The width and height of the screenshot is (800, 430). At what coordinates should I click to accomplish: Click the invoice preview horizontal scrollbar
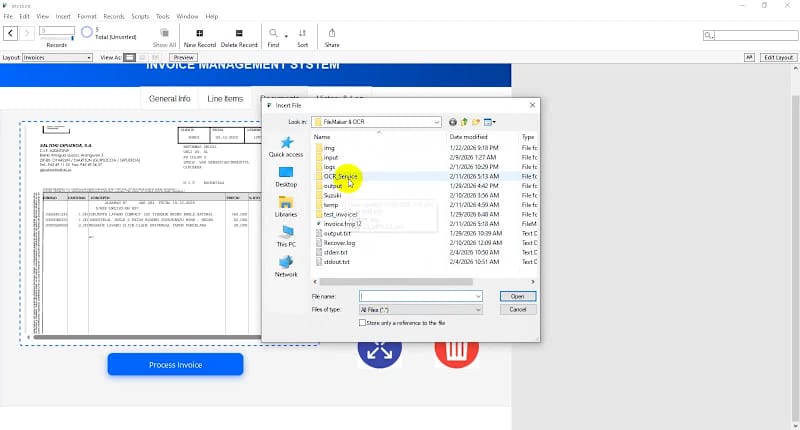[x=148, y=337]
